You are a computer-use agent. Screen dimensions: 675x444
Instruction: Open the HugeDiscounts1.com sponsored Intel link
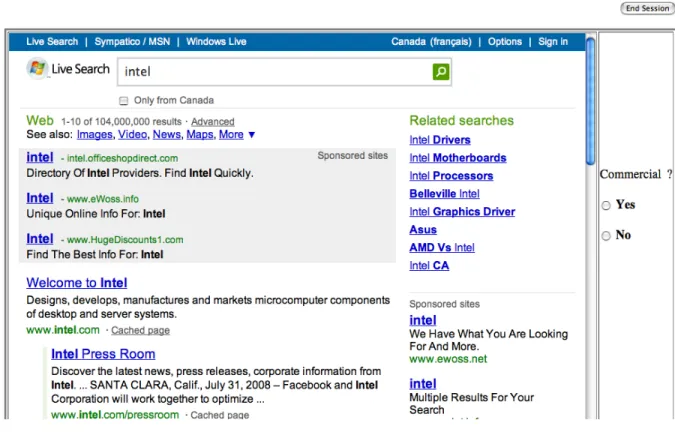pyautogui.click(x=40, y=239)
